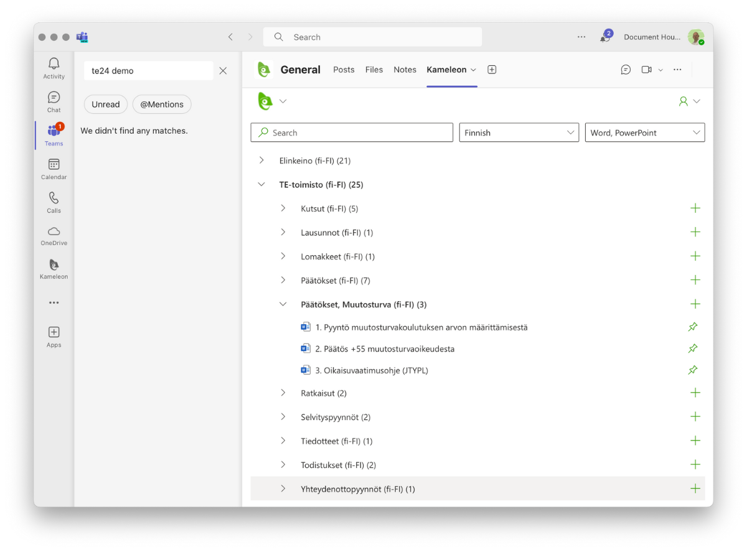Switch to the Notes tab
Image resolution: width=747 pixels, height=560 pixels.
pyautogui.click(x=405, y=70)
